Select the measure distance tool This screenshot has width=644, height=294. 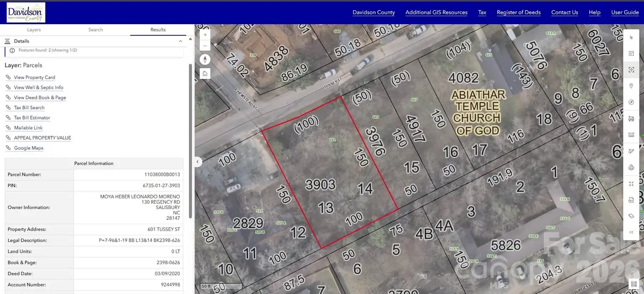coord(631,135)
